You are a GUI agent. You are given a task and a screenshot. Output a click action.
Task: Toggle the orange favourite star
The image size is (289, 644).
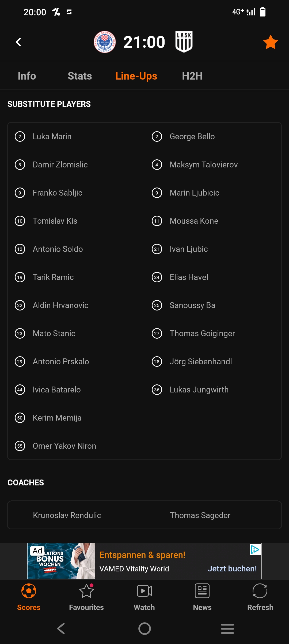click(x=271, y=42)
